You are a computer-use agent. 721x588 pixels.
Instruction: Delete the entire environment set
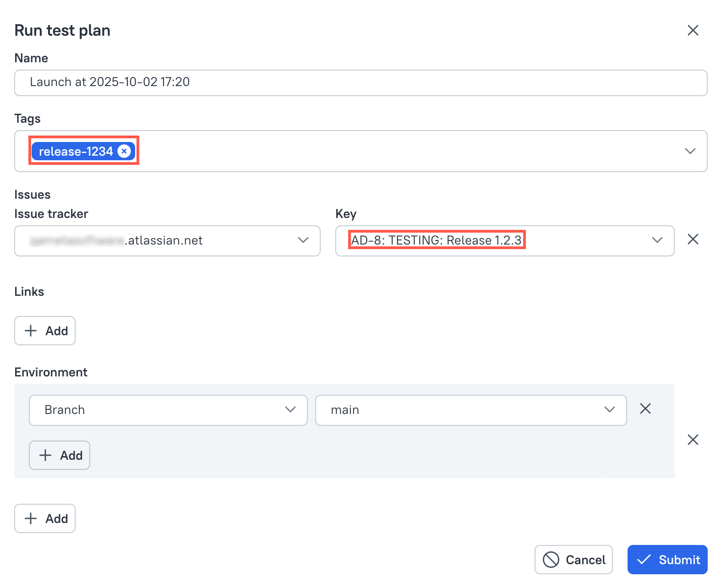click(693, 440)
